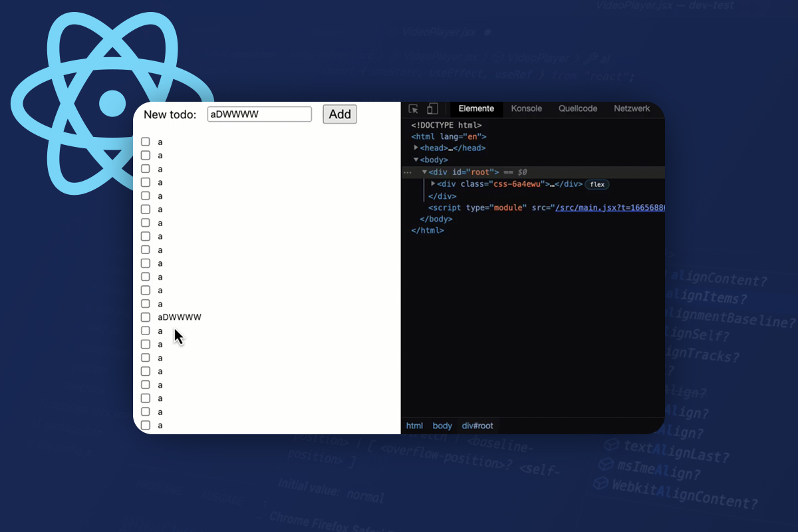Collapse the div#root node
The image size is (798, 532).
[x=424, y=172]
